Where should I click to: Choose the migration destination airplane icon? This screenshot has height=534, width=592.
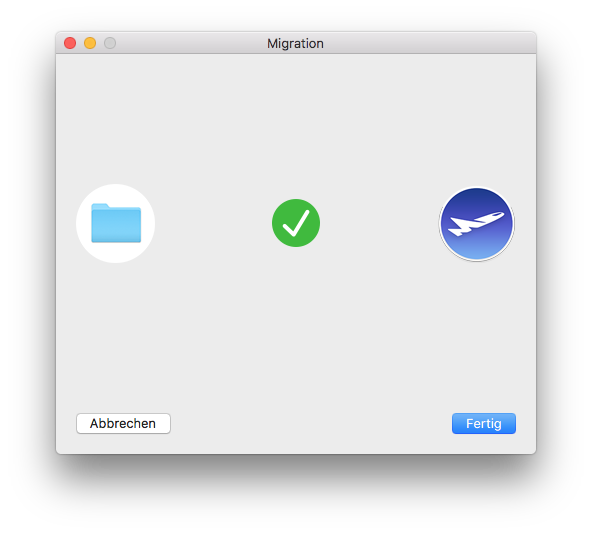click(x=476, y=224)
